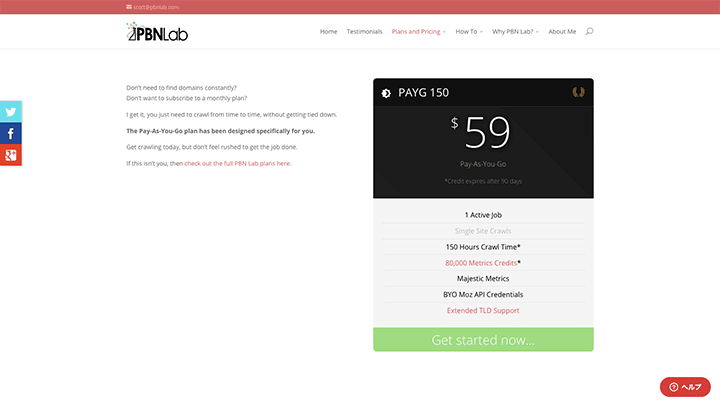Click "I get it, you just need to crawl" sentence
This screenshot has width=720, height=403.
[231, 115]
